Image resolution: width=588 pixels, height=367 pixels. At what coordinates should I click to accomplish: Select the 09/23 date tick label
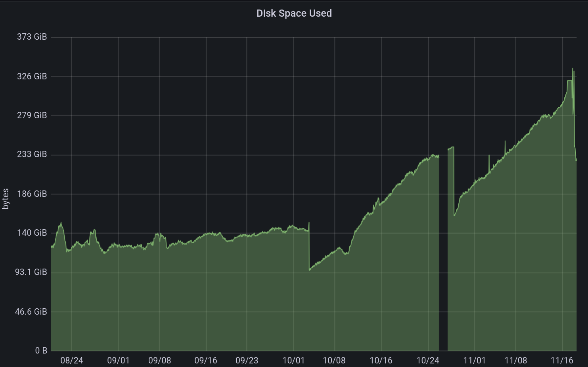(x=247, y=360)
